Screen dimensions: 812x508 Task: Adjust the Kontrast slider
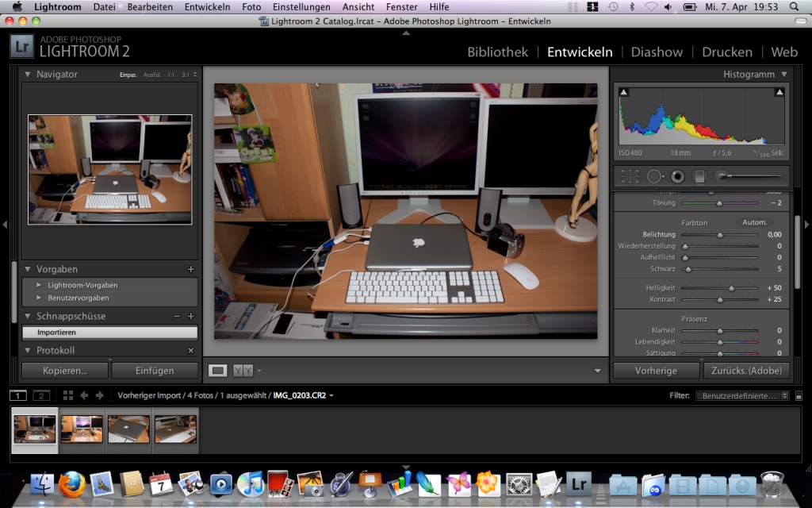pos(720,299)
